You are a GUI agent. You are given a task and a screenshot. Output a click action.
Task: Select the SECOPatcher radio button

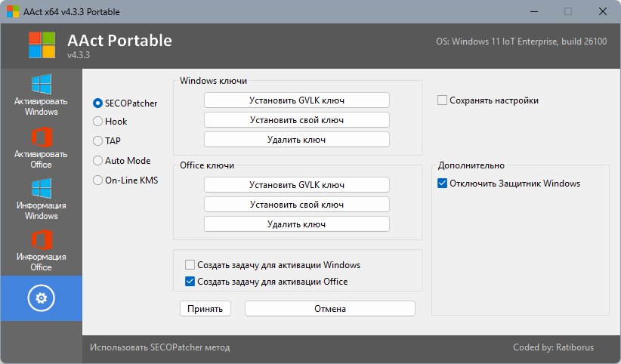tap(97, 103)
